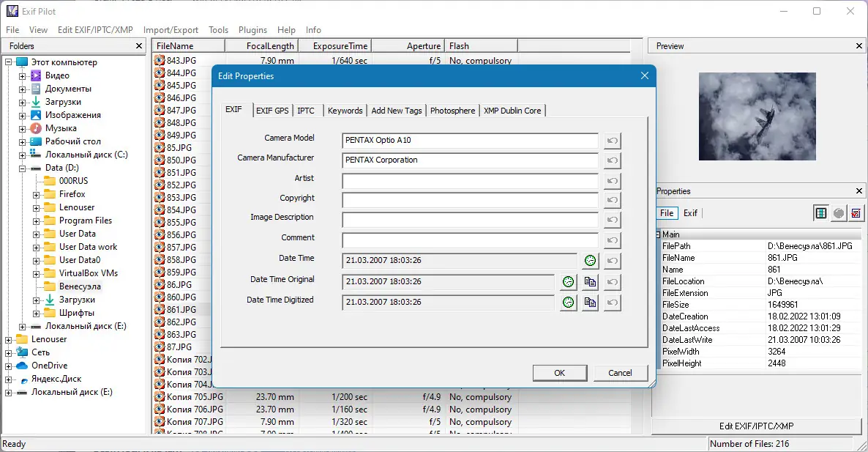Click gray round icon in Properties toolbar

(839, 212)
